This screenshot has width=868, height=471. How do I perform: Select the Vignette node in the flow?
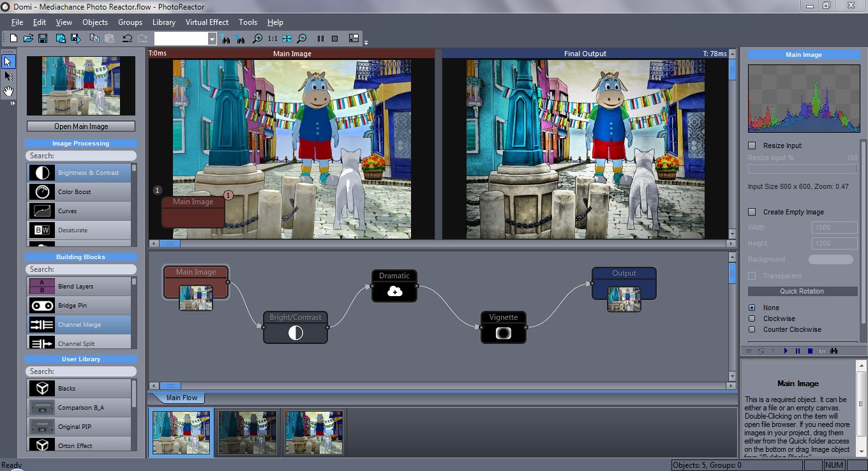click(x=504, y=327)
